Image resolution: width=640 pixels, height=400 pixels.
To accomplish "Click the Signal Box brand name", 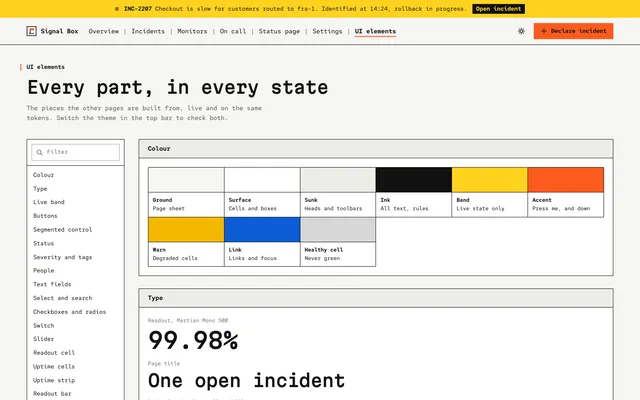I will [60, 31].
